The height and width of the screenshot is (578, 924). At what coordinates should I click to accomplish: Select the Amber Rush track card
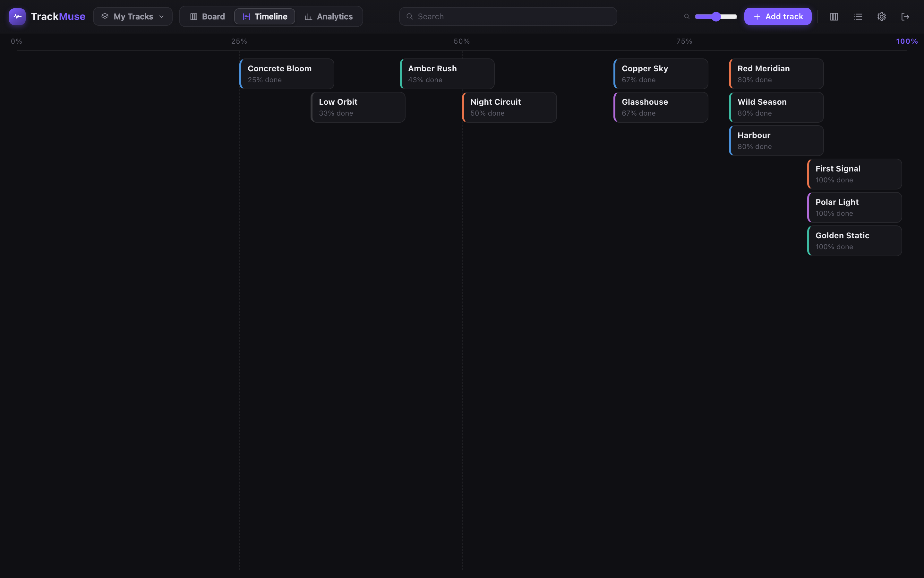point(447,74)
